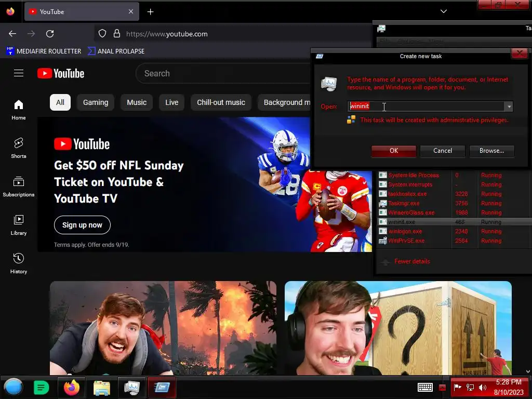Select System interrupts row
The width and height of the screenshot is (532, 399).
point(454,184)
